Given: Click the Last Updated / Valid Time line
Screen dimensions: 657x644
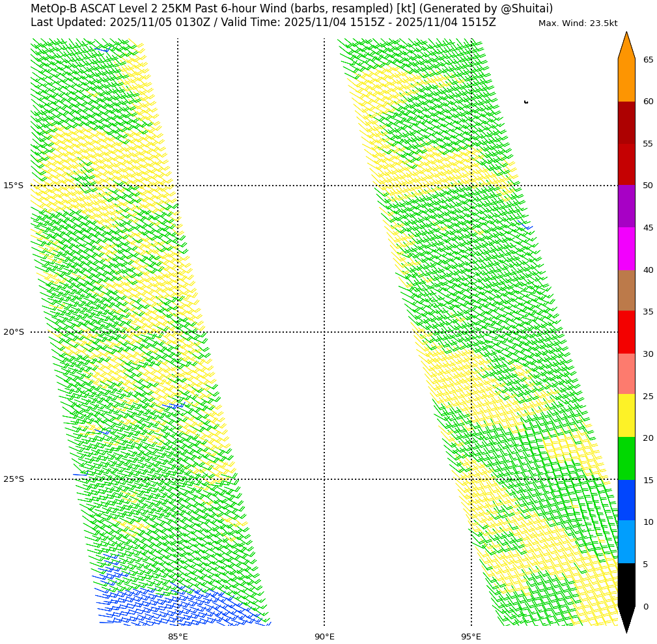Looking at the screenshot, I should (263, 23).
